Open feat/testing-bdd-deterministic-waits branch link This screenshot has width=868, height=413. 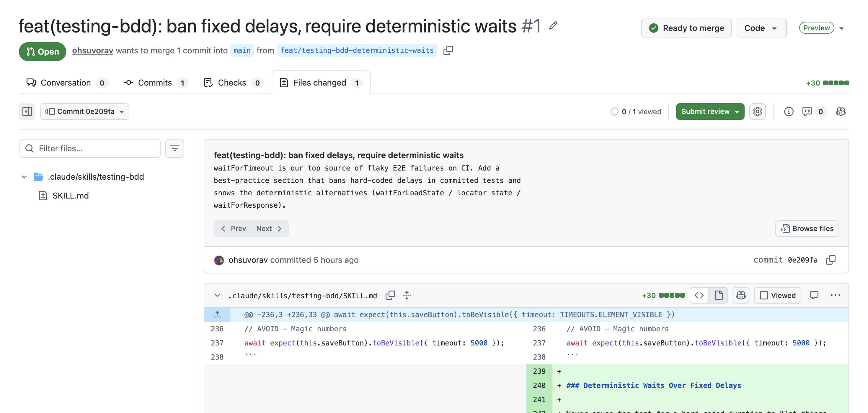click(357, 50)
